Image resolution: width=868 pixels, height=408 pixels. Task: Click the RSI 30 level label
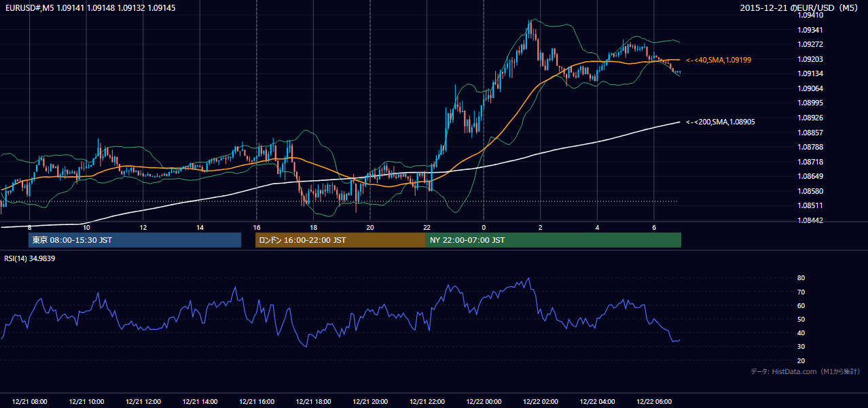tap(801, 347)
